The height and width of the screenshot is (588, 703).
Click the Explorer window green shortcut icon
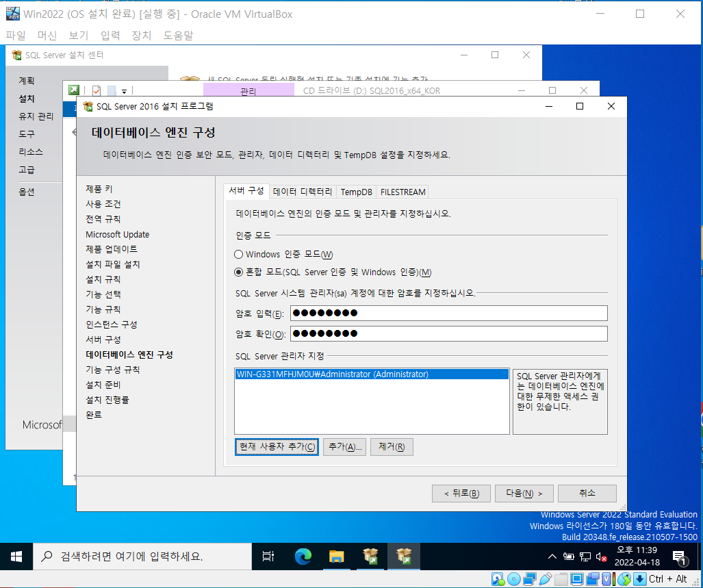(x=73, y=90)
